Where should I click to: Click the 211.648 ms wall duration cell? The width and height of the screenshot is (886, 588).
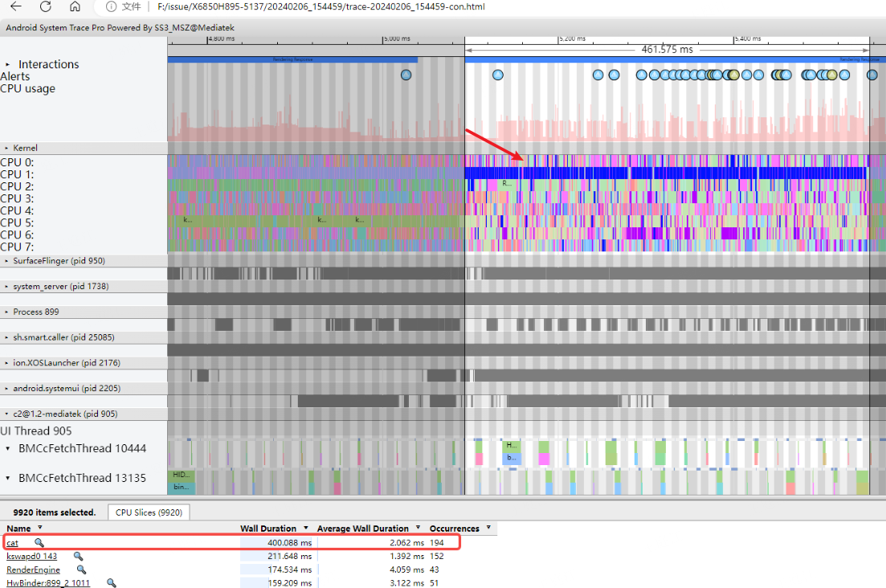pos(289,557)
